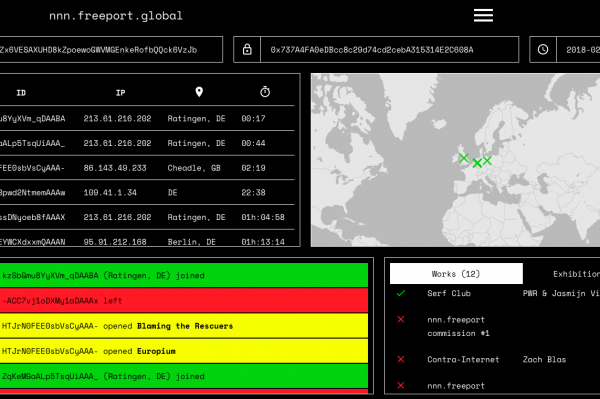
Task: Click the IP column header
Action: [121, 93]
